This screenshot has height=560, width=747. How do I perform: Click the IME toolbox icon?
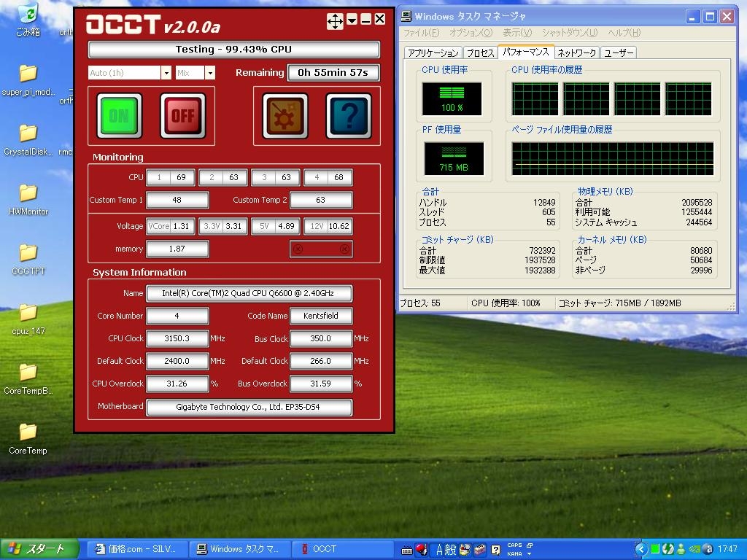tap(480, 550)
